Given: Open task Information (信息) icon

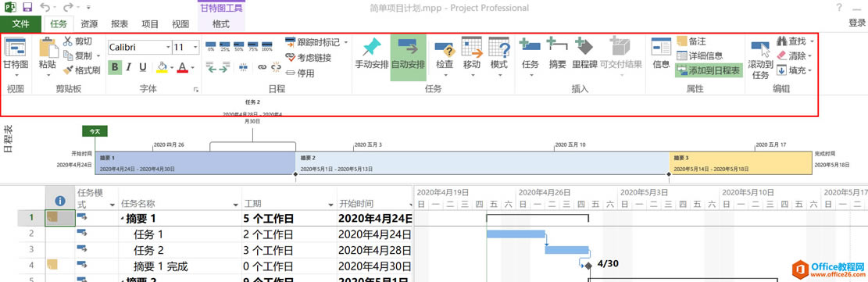Looking at the screenshot, I should [x=661, y=53].
